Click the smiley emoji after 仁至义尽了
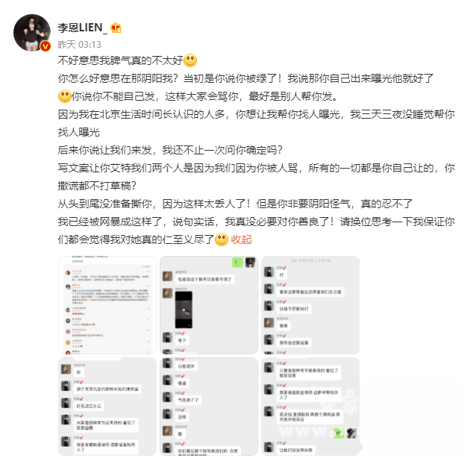 pos(222,239)
